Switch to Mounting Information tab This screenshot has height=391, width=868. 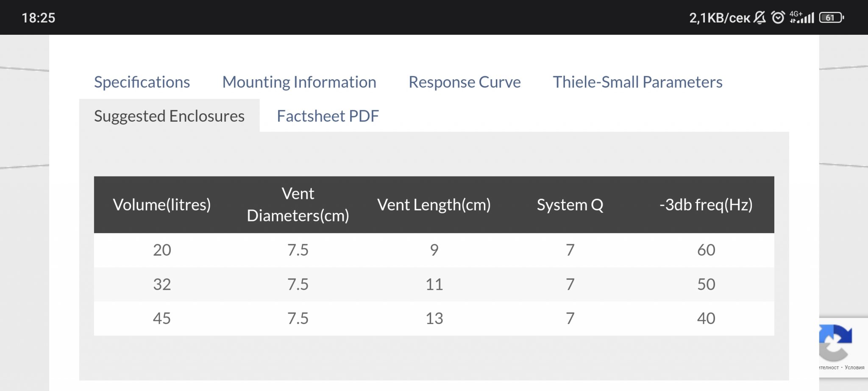coord(299,82)
